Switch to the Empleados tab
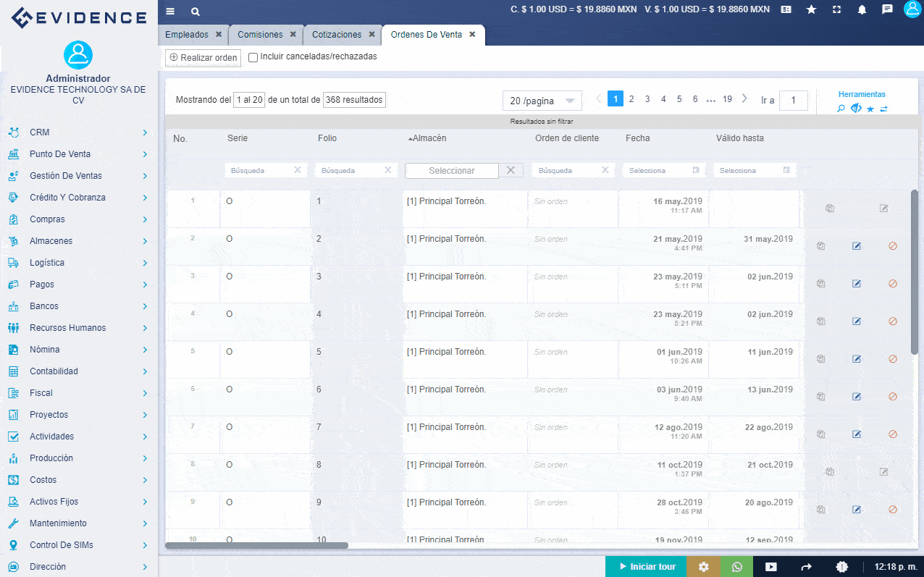Viewport: 924px width, 577px height. coord(190,34)
